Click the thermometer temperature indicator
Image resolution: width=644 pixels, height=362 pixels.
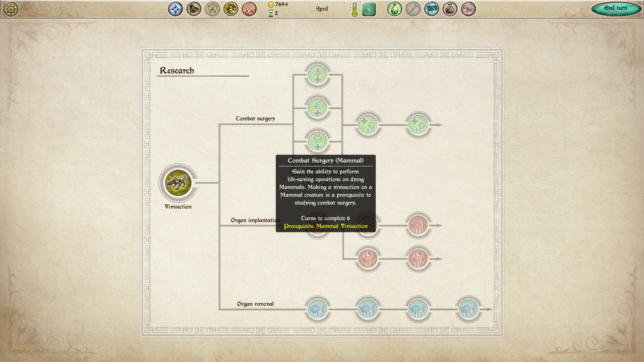(354, 9)
